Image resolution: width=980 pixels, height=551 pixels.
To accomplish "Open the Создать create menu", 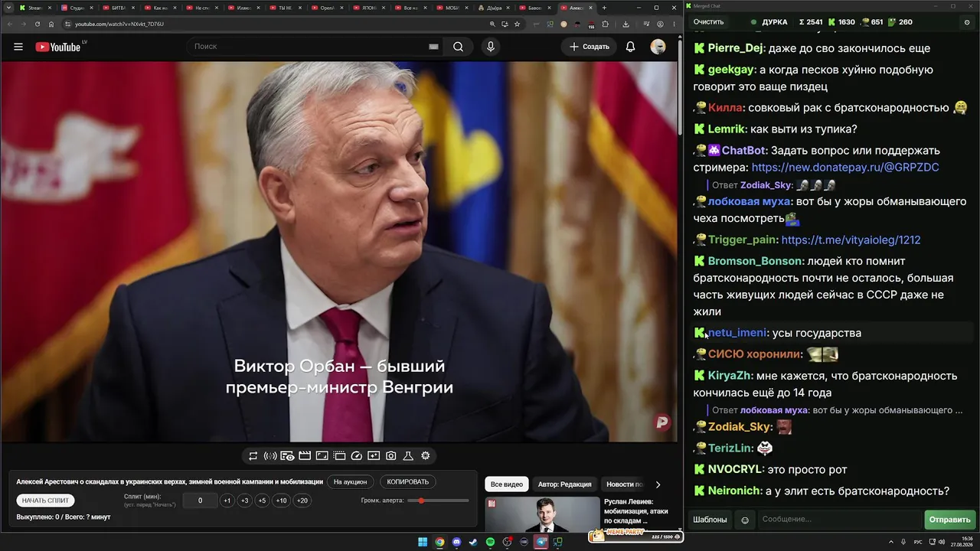I will pyautogui.click(x=590, y=47).
